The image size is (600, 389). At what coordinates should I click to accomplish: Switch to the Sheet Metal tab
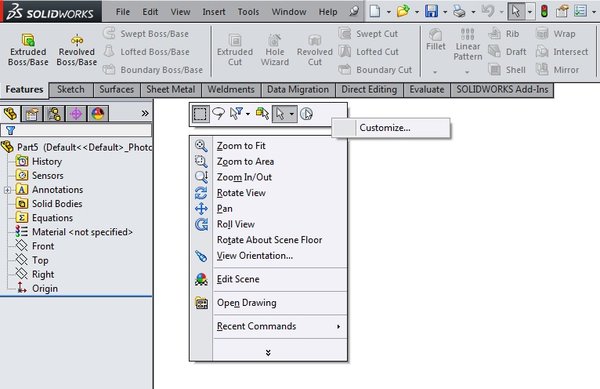[171, 90]
